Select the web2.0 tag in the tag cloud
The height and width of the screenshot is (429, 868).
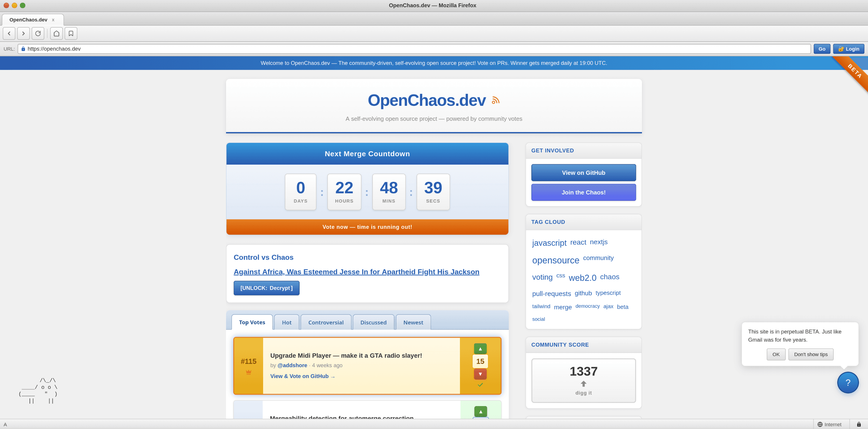point(582,277)
